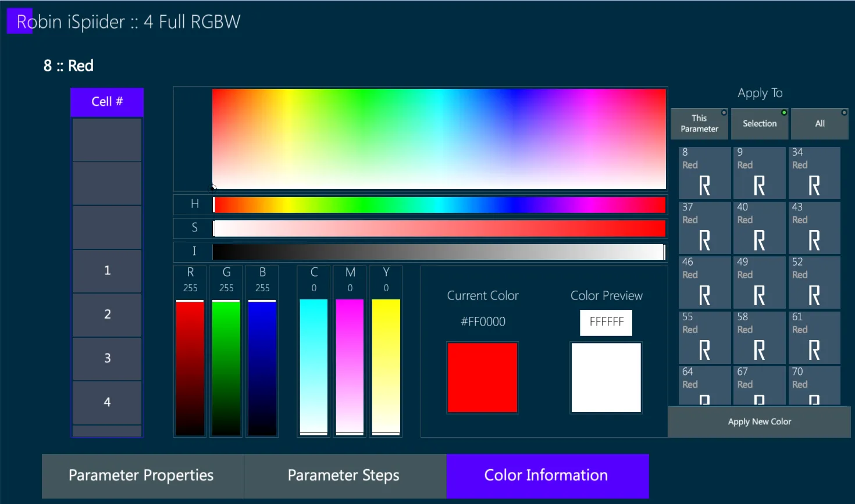This screenshot has width=855, height=504.
Task: Adjust the Cyan vertical slider
Action: point(313,367)
